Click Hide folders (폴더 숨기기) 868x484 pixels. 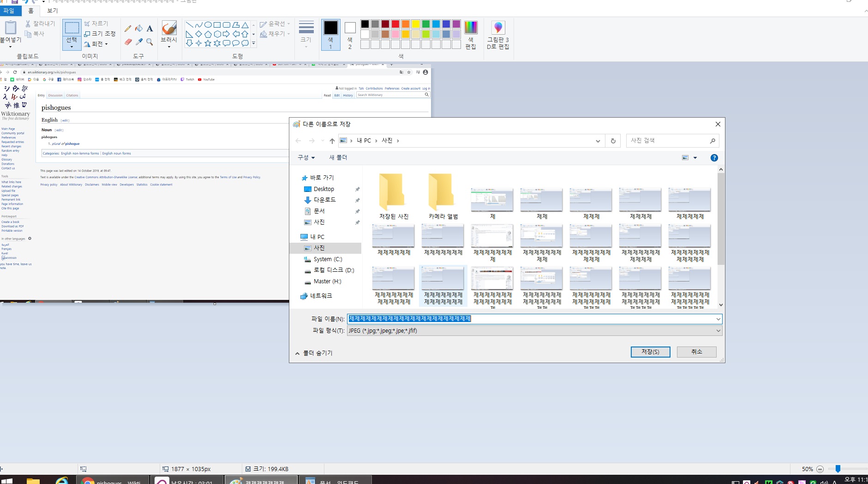coord(314,353)
